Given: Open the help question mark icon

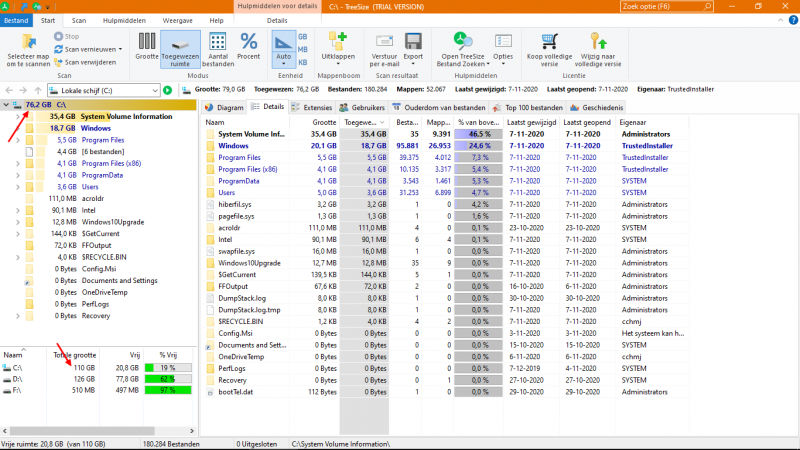Looking at the screenshot, I should (793, 20).
